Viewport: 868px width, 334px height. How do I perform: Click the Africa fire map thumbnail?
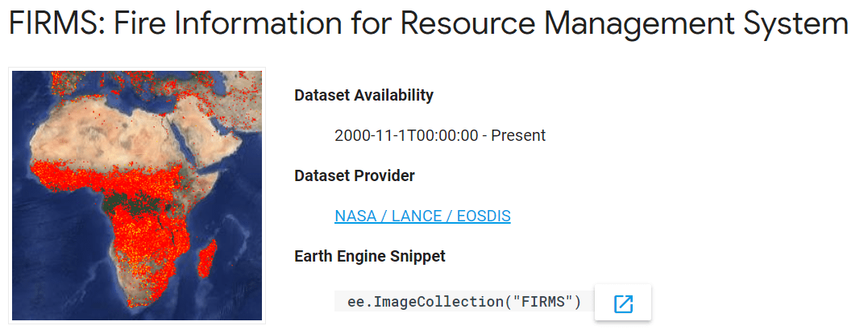[137, 196]
